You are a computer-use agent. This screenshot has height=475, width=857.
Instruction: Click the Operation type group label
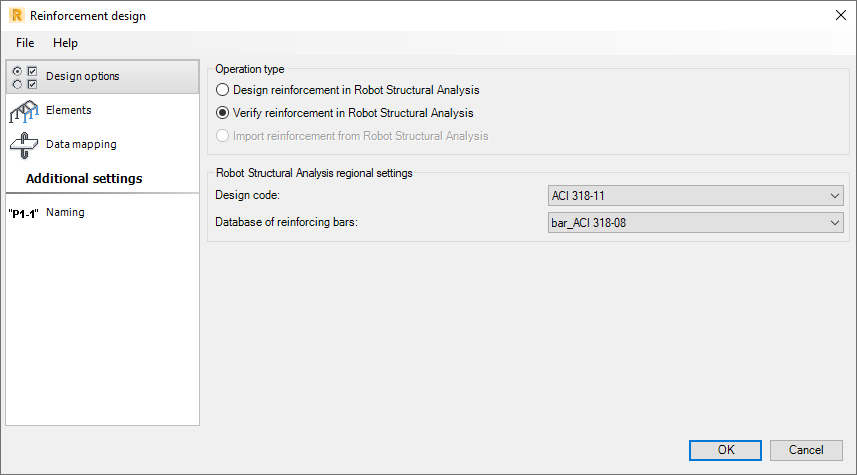click(250, 69)
